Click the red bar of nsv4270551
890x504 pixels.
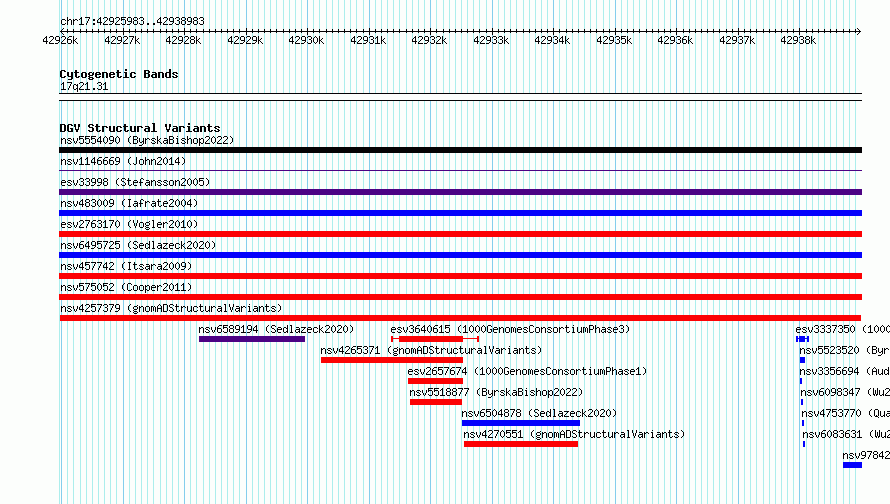521,444
